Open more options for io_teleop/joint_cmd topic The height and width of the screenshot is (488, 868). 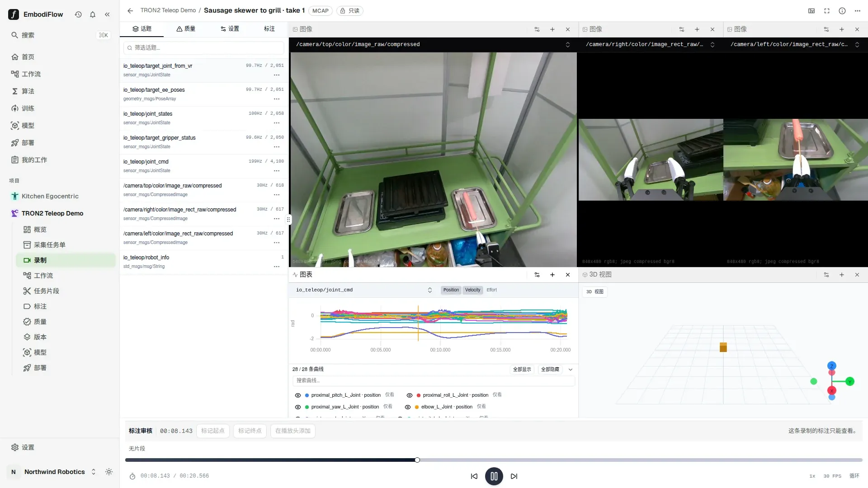point(277,171)
